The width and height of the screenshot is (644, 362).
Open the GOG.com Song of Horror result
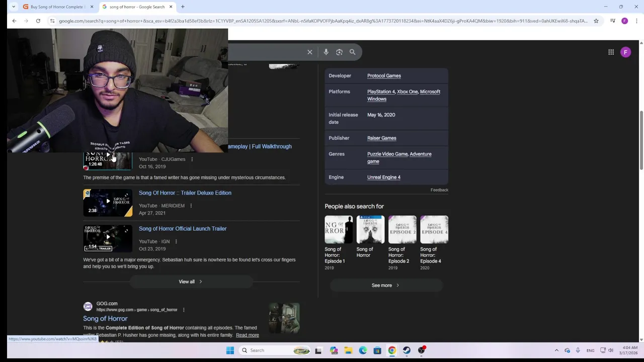tap(105, 318)
